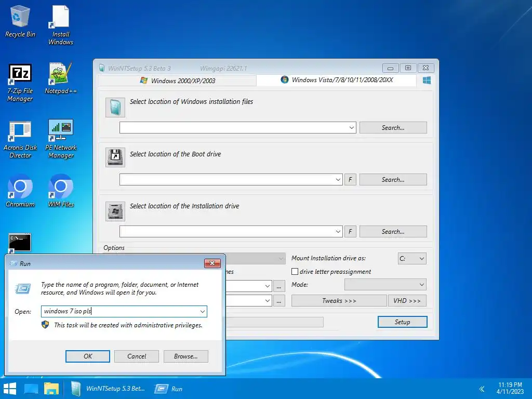Click the F button for Installation drive

click(350, 231)
